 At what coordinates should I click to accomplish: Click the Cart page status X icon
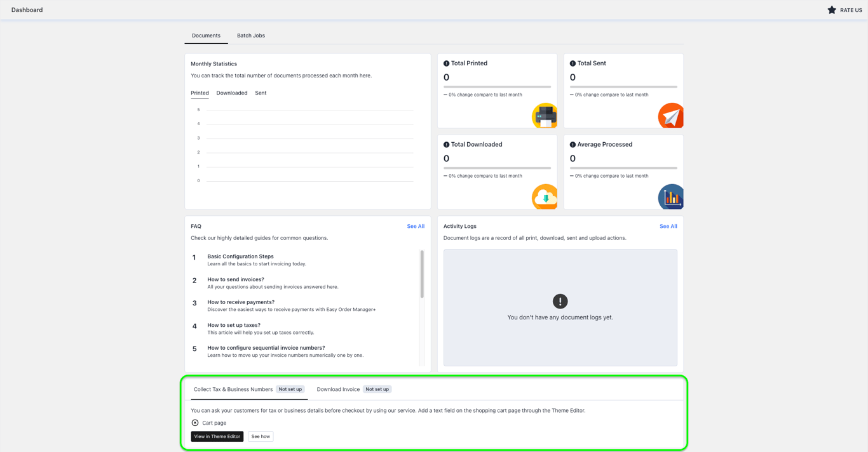(x=195, y=423)
